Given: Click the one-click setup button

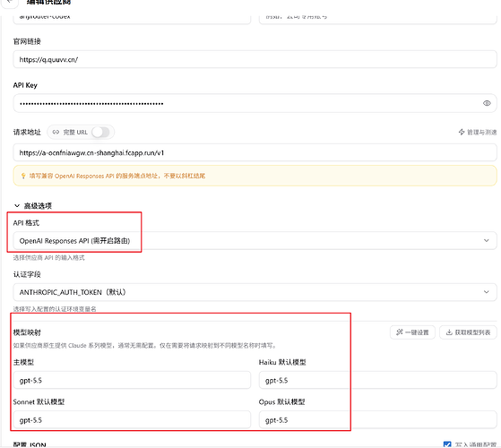Looking at the screenshot, I should (412, 332).
